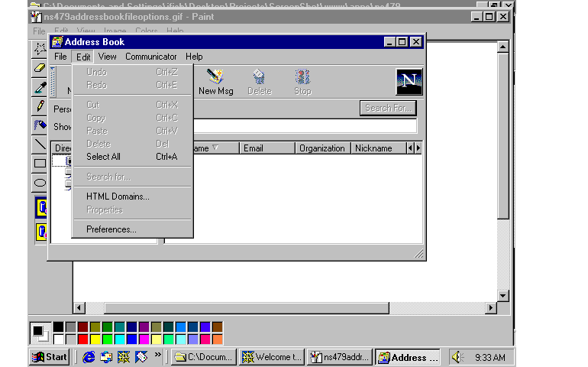Expand quick launch overflow chevron
Screen dimensions: 588x367
tap(157, 354)
